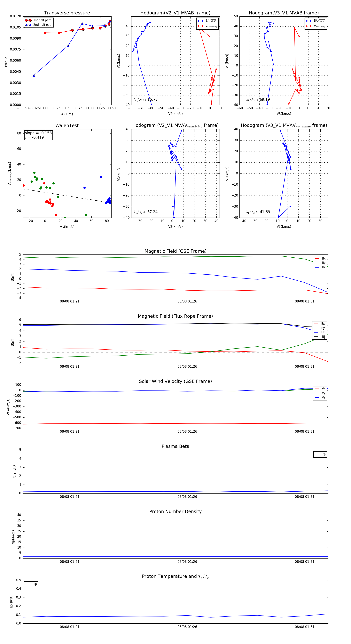Click the 'Transverse pressure' plot title
351x644 pixels.
[67, 13]
